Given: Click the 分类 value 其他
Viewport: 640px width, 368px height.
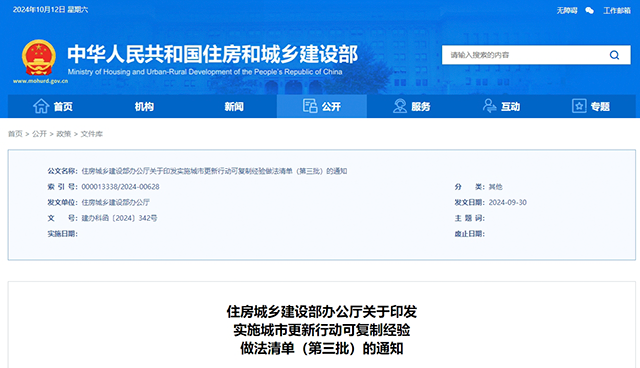Looking at the screenshot, I should (x=496, y=187).
